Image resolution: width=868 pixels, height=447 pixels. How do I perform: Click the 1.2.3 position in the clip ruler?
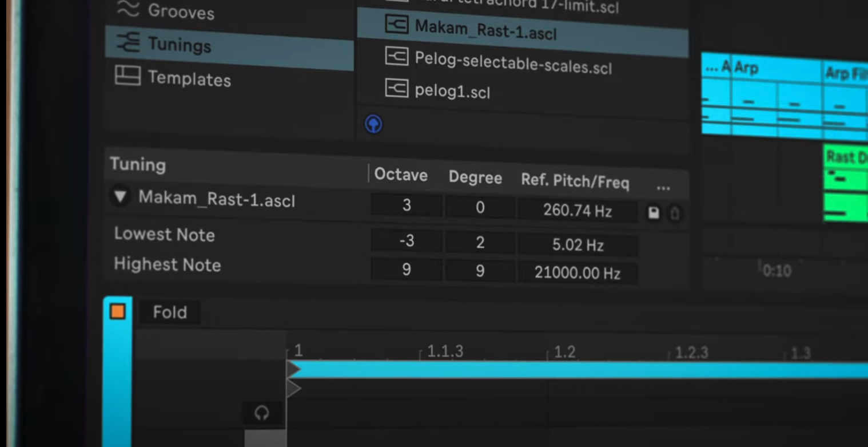(691, 352)
